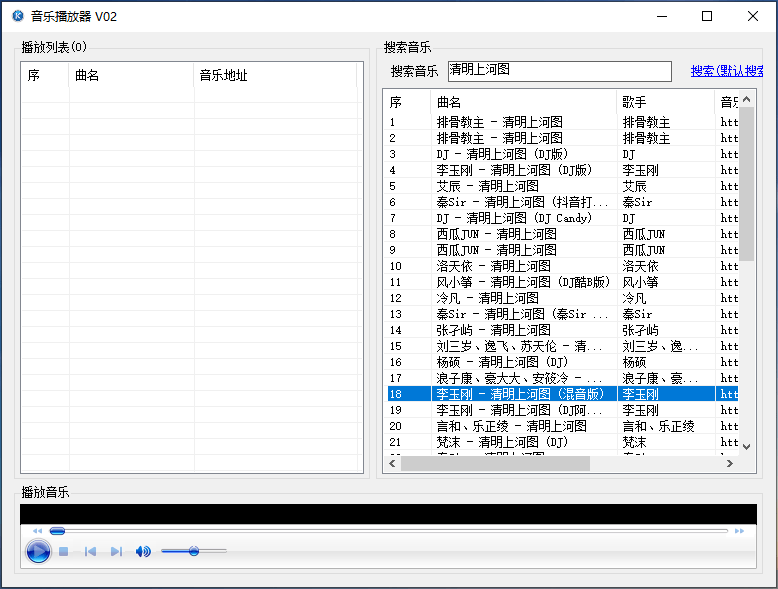Click the Stop playback square icon

click(x=64, y=551)
